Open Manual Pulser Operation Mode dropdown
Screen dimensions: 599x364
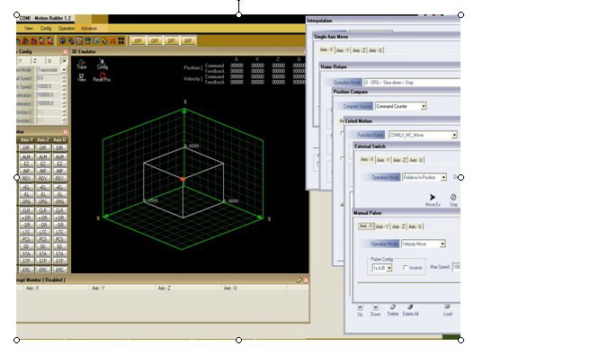tap(426, 244)
